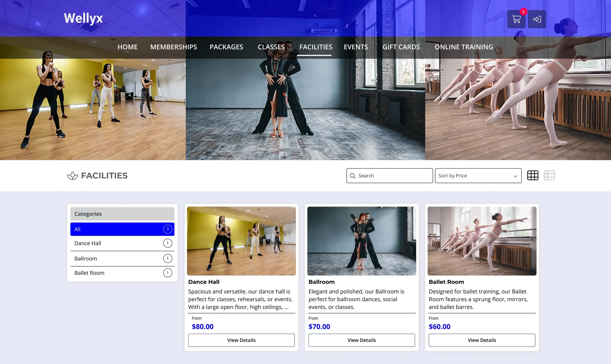Go to the Gift Cards page
Viewport: 611px width, 364px height.
(401, 47)
